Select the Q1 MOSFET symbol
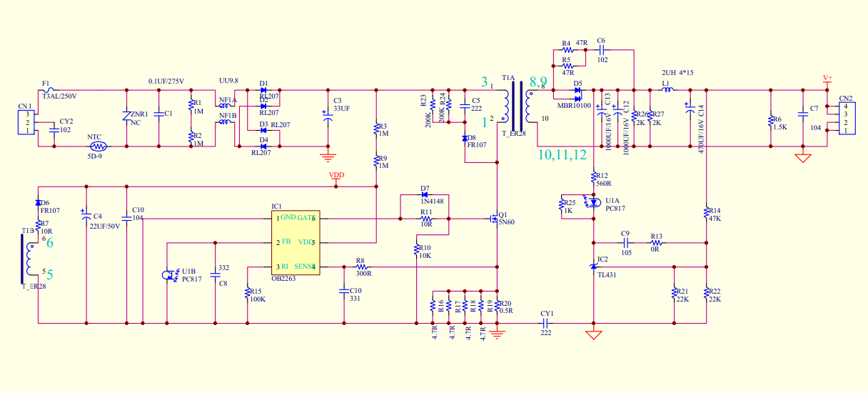This screenshot has height=393, width=868. click(493, 219)
